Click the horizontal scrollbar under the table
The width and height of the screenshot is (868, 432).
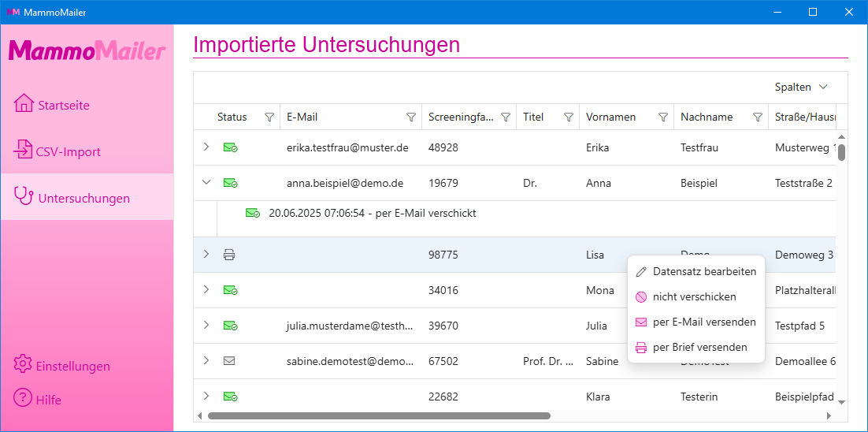(378, 415)
